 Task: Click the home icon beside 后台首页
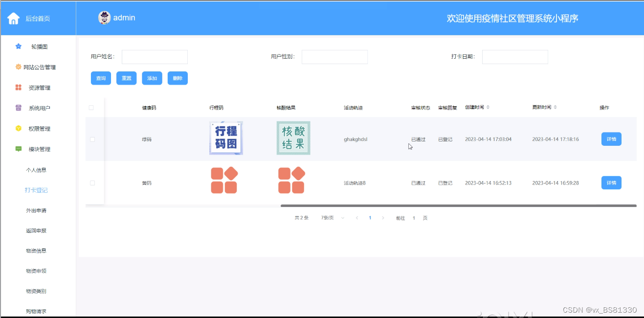pos(13,19)
